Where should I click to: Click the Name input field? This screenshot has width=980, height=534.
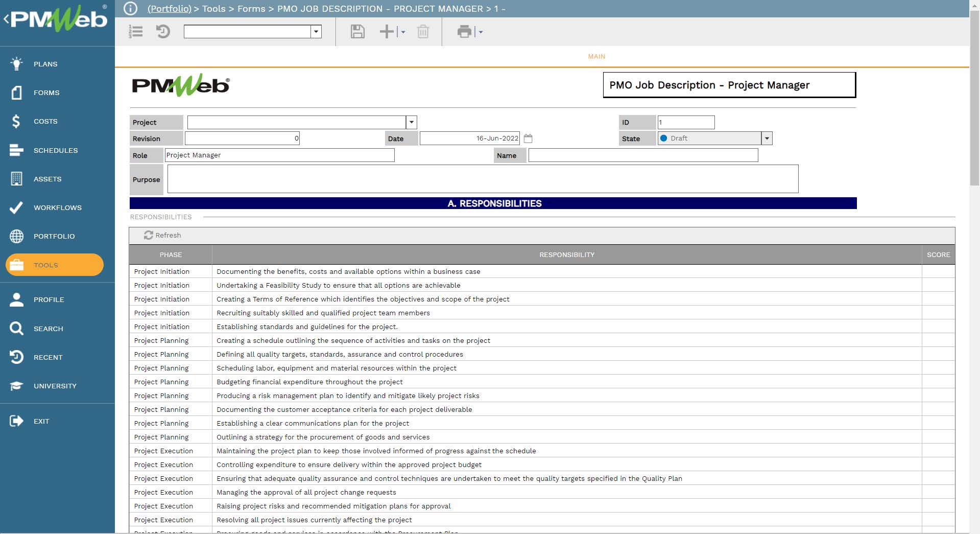tap(643, 155)
